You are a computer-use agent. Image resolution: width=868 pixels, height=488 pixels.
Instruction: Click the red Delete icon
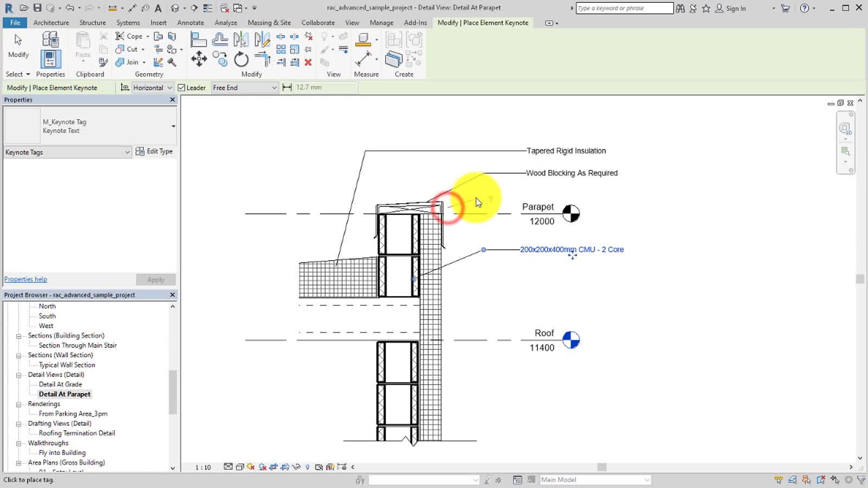click(x=308, y=62)
